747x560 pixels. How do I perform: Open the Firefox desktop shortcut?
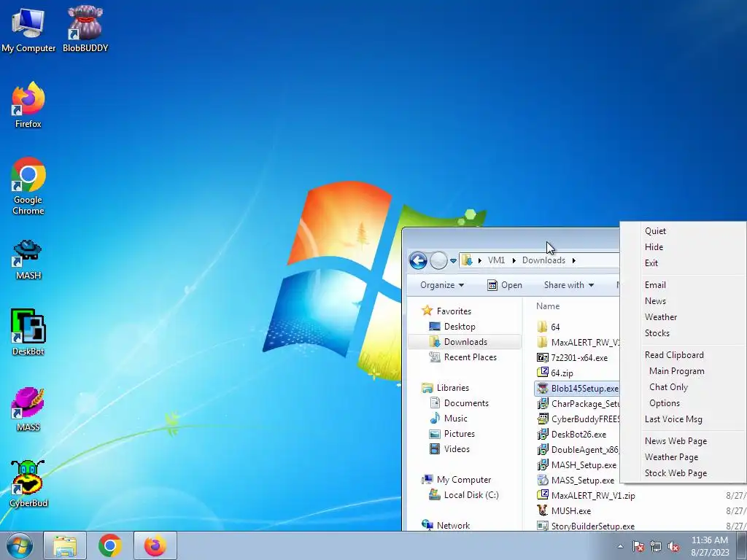(28, 105)
